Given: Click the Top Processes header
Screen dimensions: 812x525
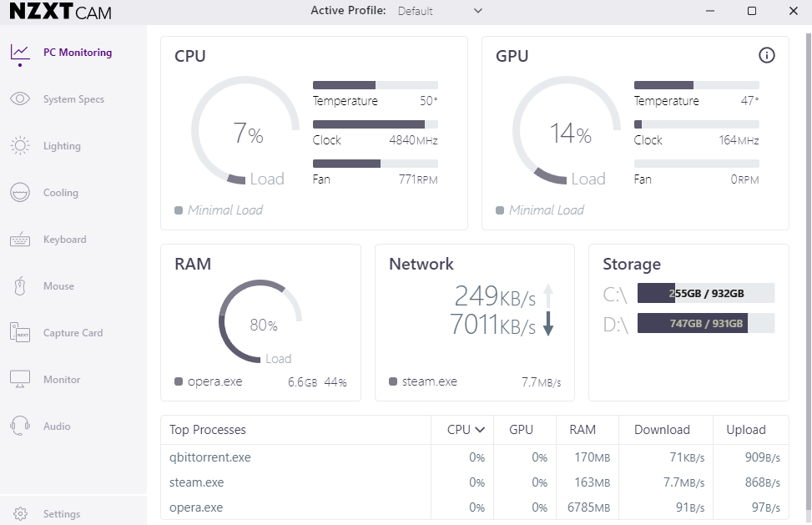Looking at the screenshot, I should point(208,430).
